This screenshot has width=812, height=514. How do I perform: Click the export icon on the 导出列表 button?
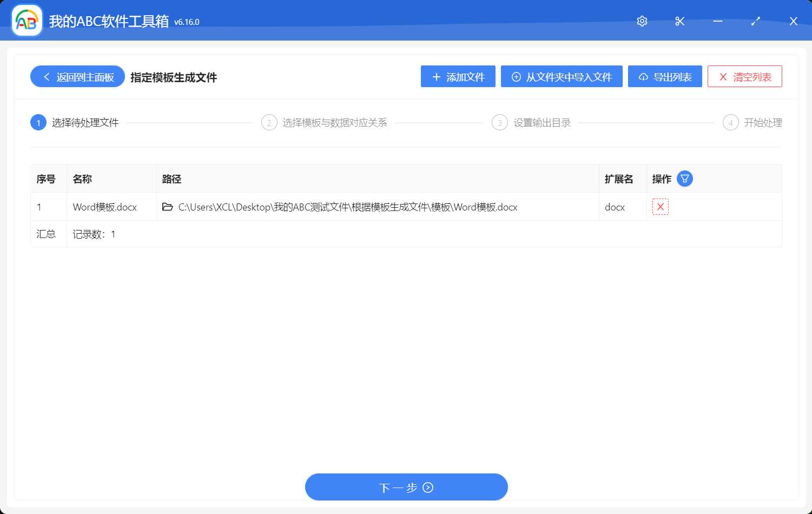click(643, 77)
